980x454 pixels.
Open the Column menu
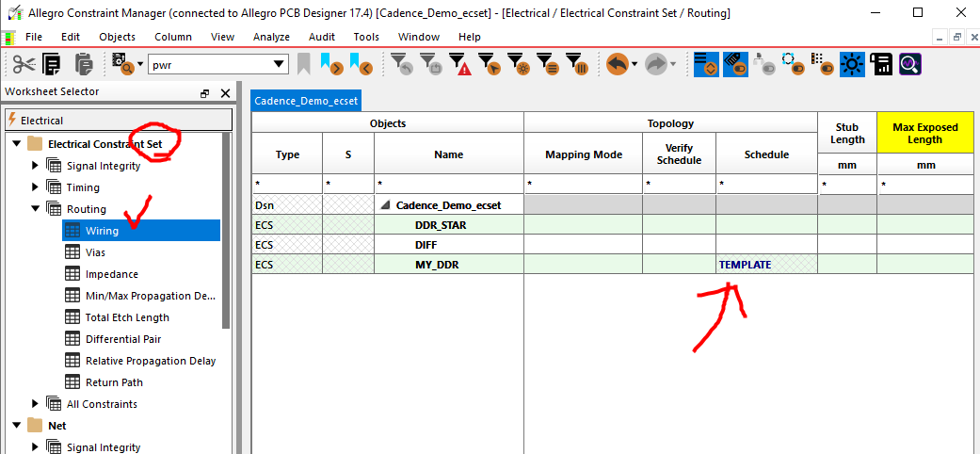(x=173, y=37)
